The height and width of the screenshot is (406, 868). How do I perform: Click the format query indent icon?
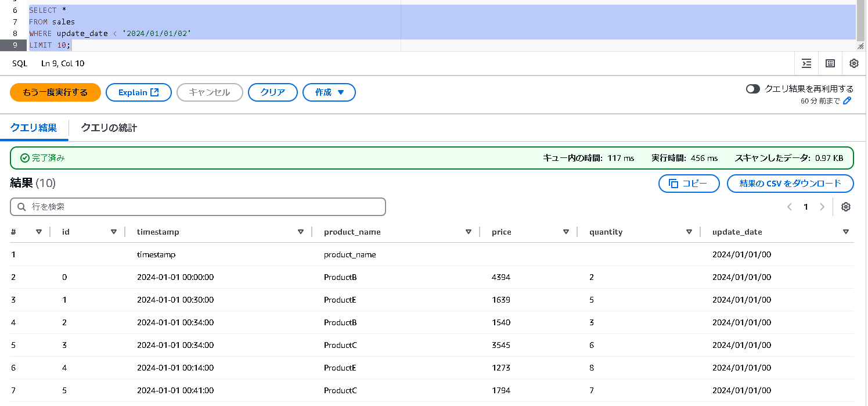click(806, 63)
